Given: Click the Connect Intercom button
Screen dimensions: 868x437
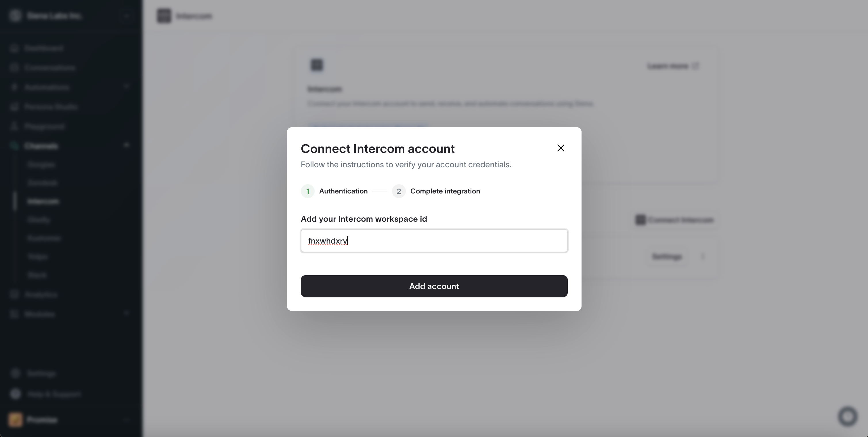Looking at the screenshot, I should click(x=674, y=220).
